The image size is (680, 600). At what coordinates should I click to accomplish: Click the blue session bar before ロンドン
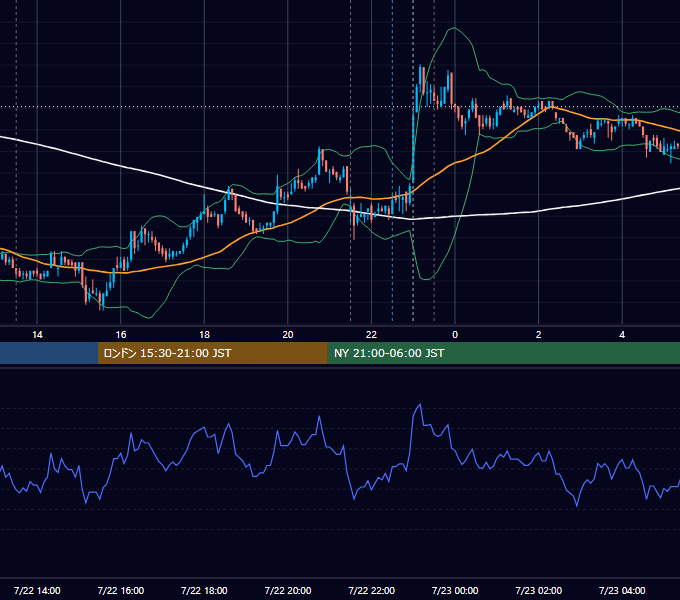click(x=49, y=353)
